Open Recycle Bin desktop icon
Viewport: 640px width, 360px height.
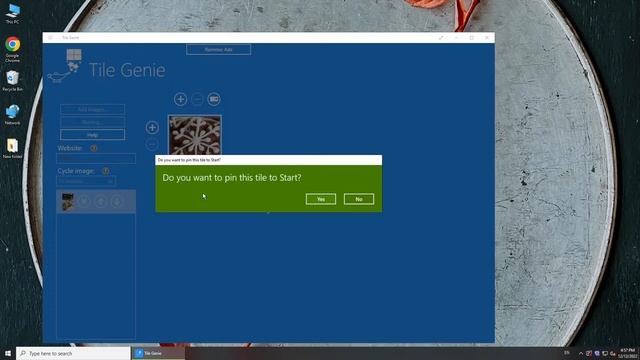click(x=12, y=80)
